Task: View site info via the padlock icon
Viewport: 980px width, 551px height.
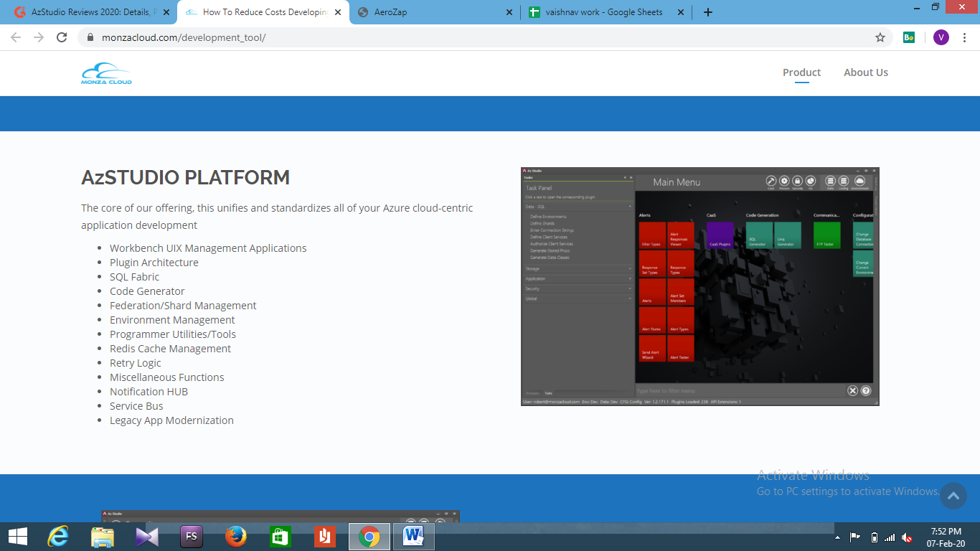Action: [90, 37]
